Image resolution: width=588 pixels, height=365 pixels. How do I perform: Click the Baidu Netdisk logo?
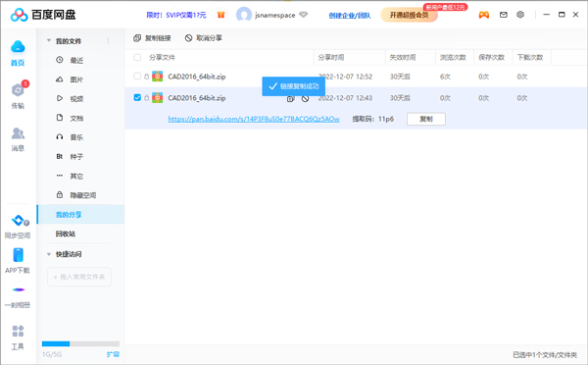coord(43,15)
